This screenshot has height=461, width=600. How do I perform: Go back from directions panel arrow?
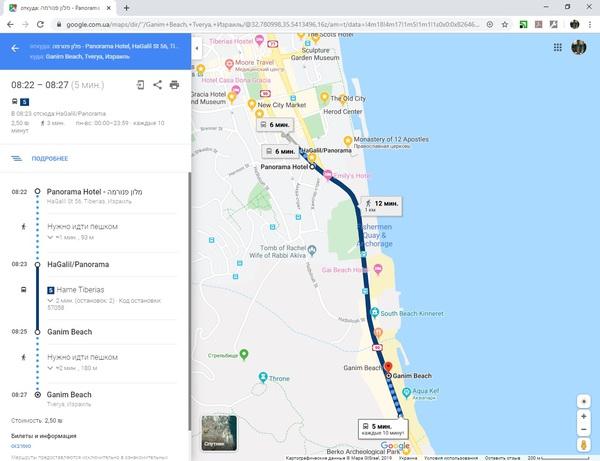[x=15, y=48]
